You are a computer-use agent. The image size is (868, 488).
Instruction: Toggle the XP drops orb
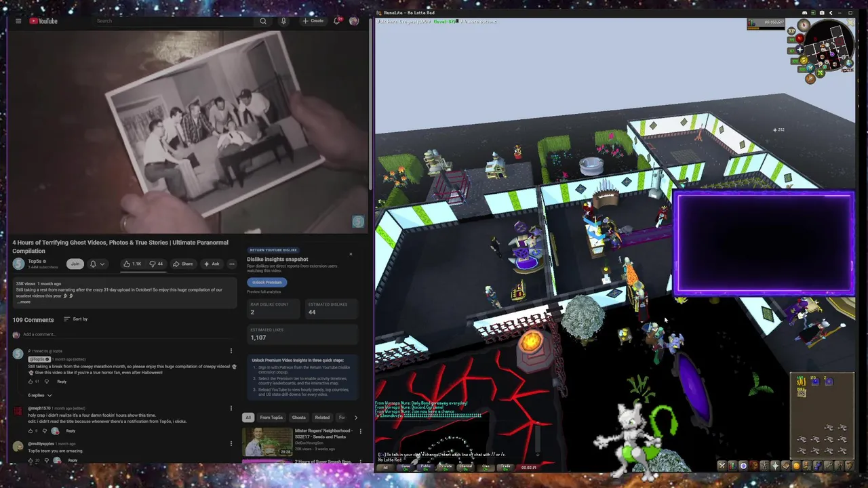point(791,30)
